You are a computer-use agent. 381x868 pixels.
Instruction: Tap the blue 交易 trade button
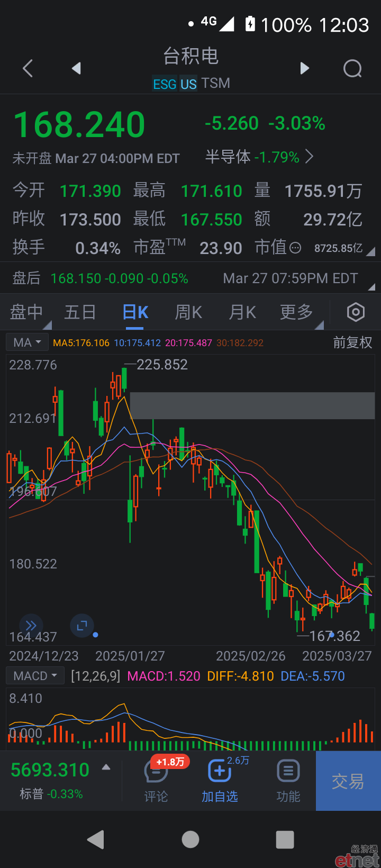pos(348,781)
